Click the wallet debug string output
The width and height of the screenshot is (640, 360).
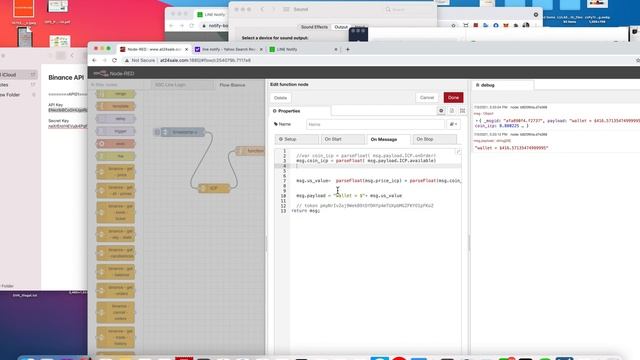click(511, 148)
